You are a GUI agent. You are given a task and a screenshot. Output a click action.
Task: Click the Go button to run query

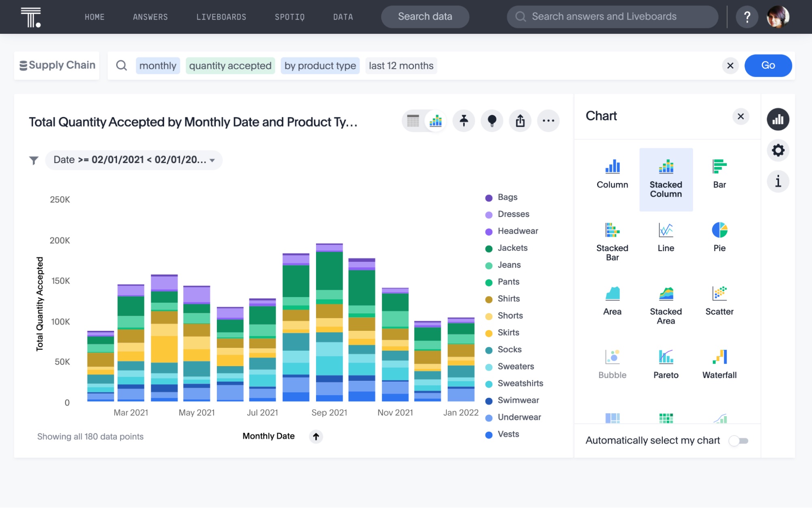(x=768, y=65)
